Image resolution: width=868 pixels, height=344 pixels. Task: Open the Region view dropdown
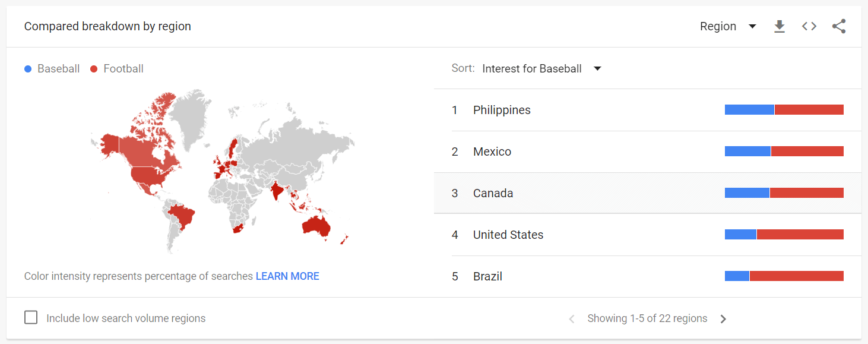(728, 26)
